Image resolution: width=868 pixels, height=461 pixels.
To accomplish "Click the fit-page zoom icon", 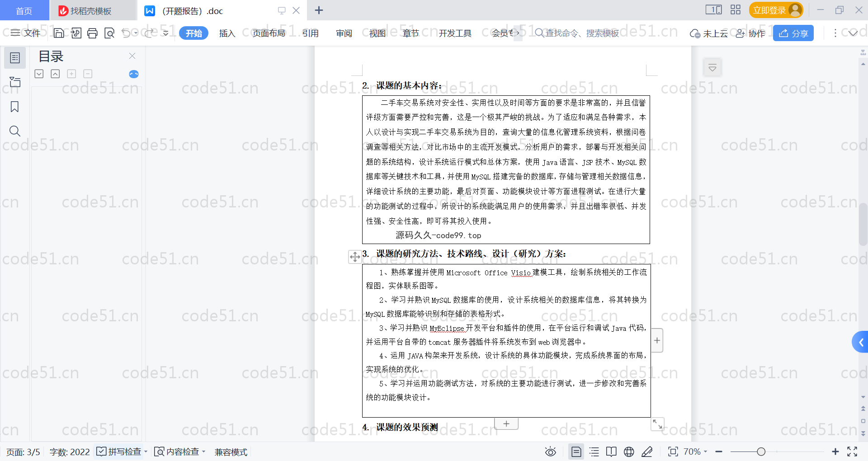I will tap(673, 452).
